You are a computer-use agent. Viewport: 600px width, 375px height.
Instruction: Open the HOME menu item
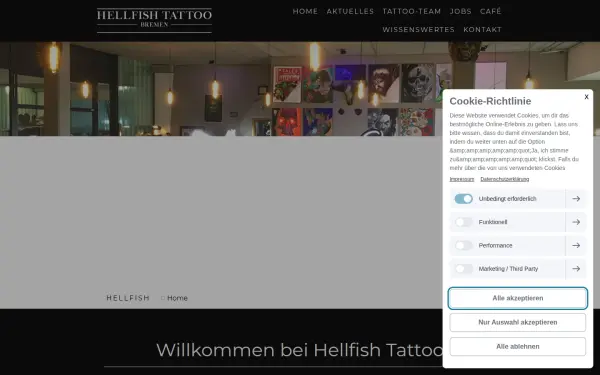pyautogui.click(x=305, y=11)
